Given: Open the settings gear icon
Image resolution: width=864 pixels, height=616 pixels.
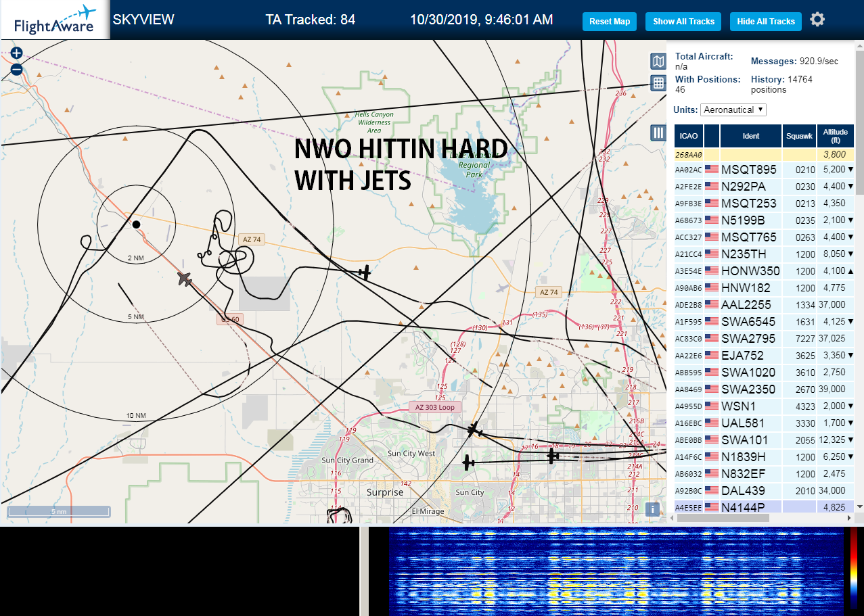Looking at the screenshot, I should click(x=817, y=20).
